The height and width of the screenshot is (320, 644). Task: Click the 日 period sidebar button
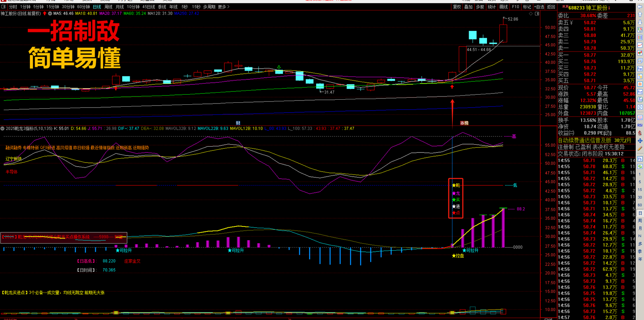coord(640,213)
